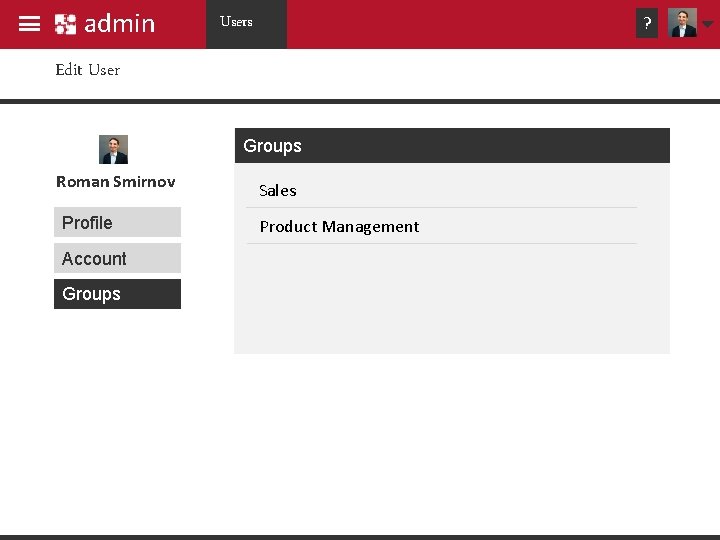Screen dimensions: 720x540
Task: Click the admin logo icon
Action: 65,24
